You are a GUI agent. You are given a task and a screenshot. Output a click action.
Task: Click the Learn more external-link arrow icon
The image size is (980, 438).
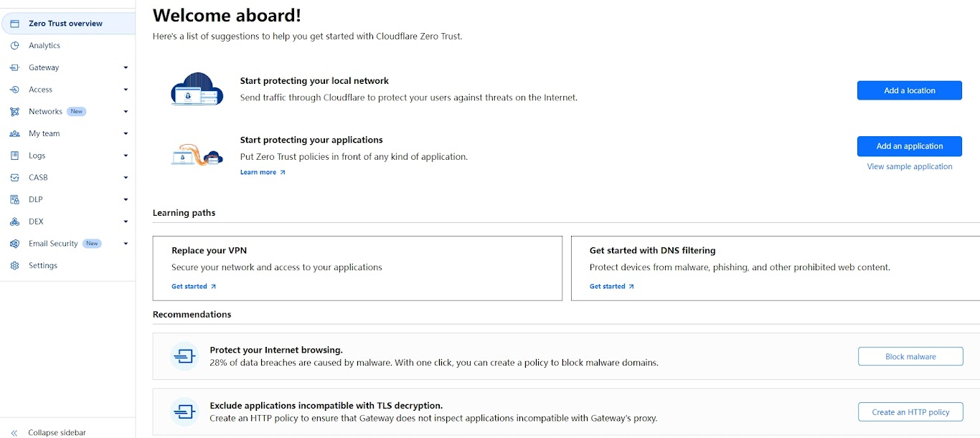coord(283,173)
